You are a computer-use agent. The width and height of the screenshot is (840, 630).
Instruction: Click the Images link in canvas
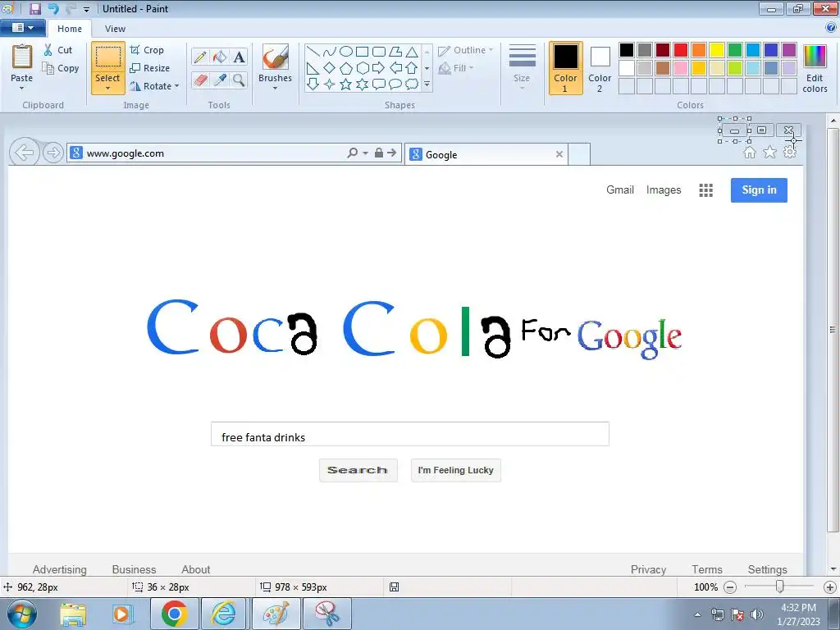pyautogui.click(x=663, y=189)
